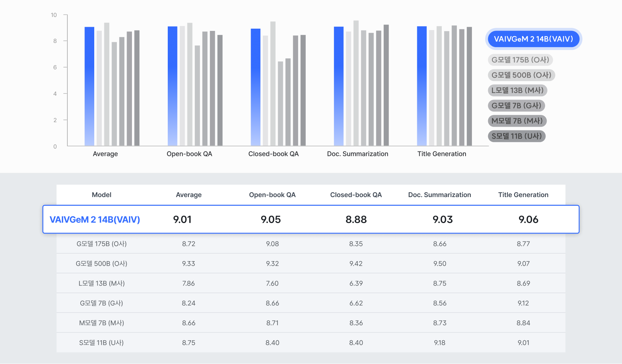The width and height of the screenshot is (622, 364).
Task: Click the 9.12 Title Generation cell
Action: coord(523,303)
